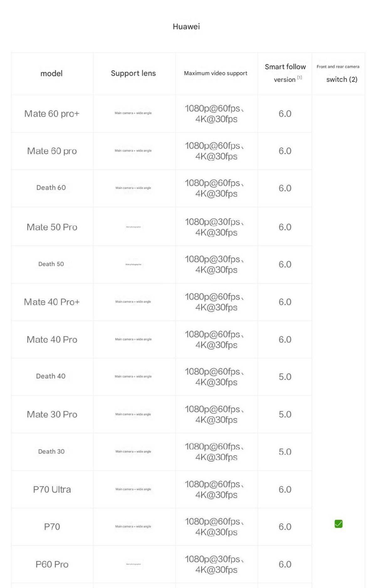Click Death 60's Main camera + wide angle cell
The height and width of the screenshot is (588, 376).
click(x=133, y=188)
